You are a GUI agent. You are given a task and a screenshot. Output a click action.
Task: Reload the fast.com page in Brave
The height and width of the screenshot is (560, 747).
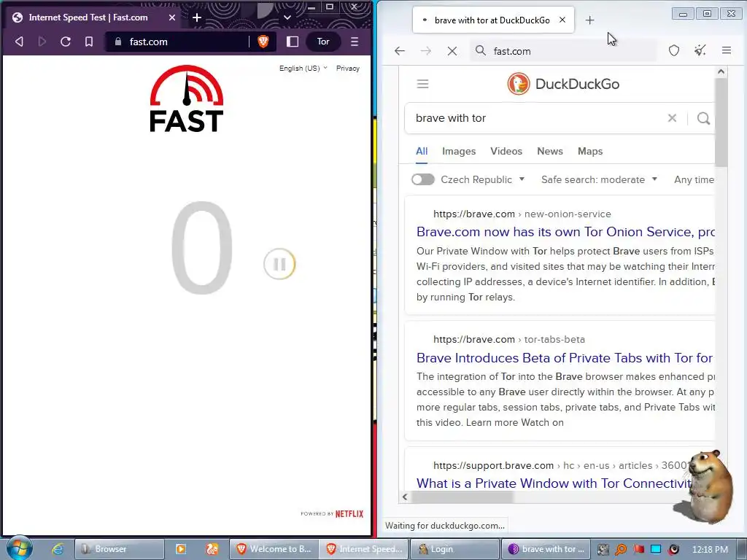65,42
